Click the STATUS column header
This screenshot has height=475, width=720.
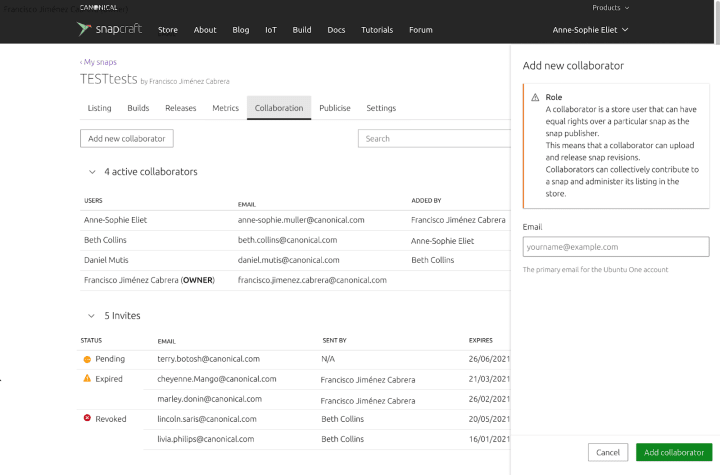(x=91, y=340)
